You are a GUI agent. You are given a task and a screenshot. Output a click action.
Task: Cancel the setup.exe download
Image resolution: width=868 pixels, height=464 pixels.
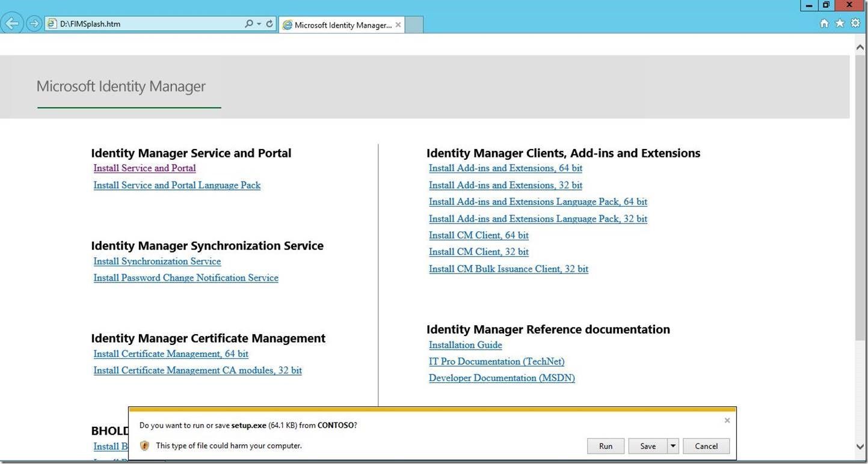[x=706, y=446]
